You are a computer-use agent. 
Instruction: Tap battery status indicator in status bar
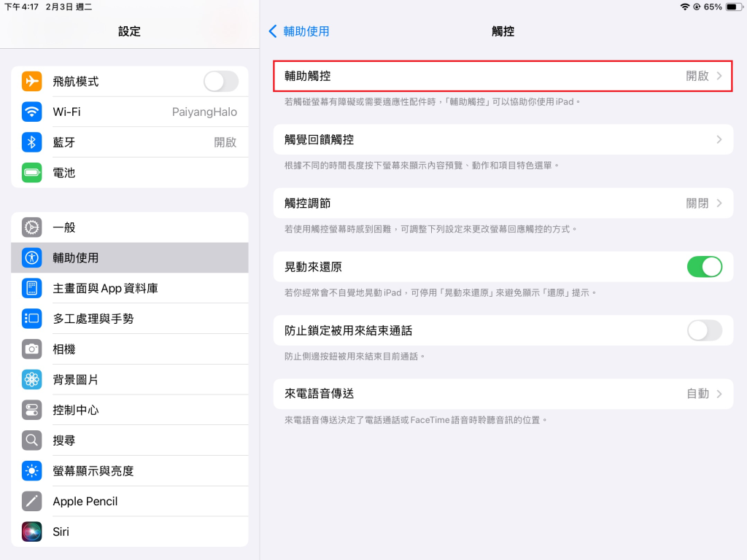tap(732, 7)
